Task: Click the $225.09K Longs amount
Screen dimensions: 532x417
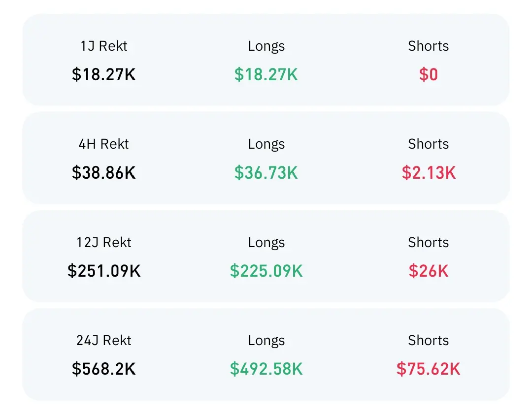Action: coord(266,271)
